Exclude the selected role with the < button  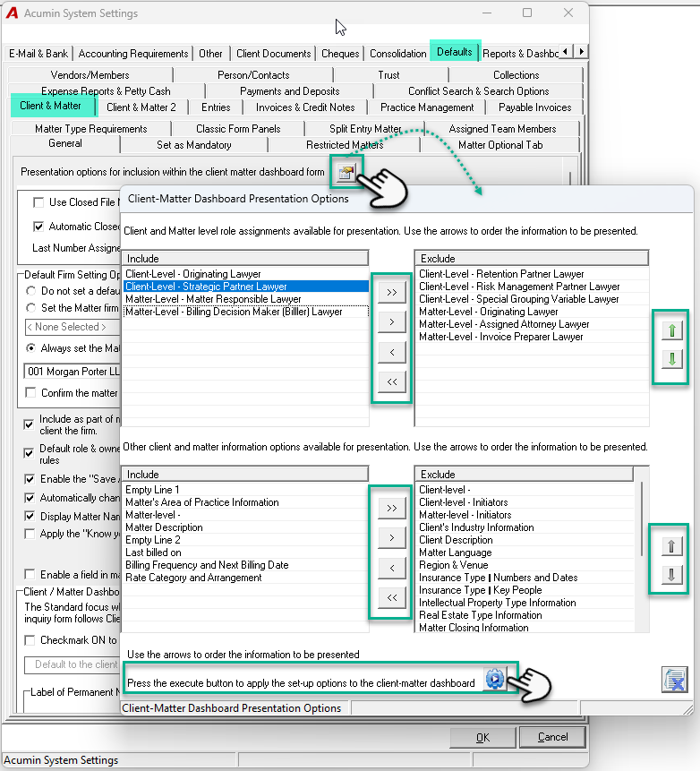click(x=392, y=352)
